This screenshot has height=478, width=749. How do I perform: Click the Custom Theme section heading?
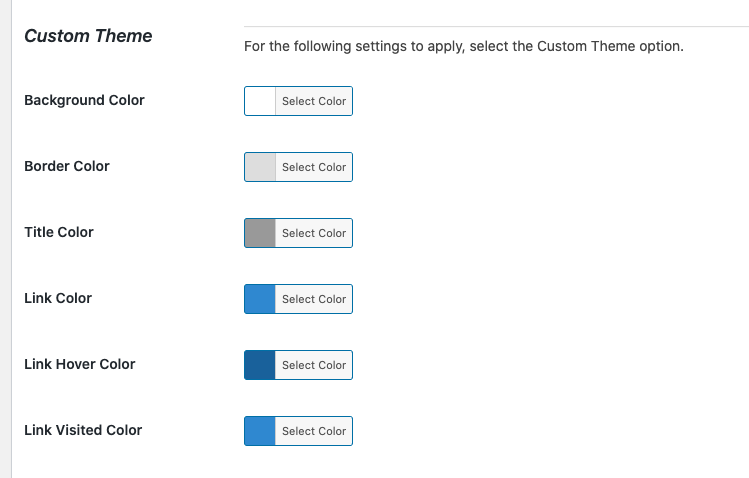tap(88, 36)
